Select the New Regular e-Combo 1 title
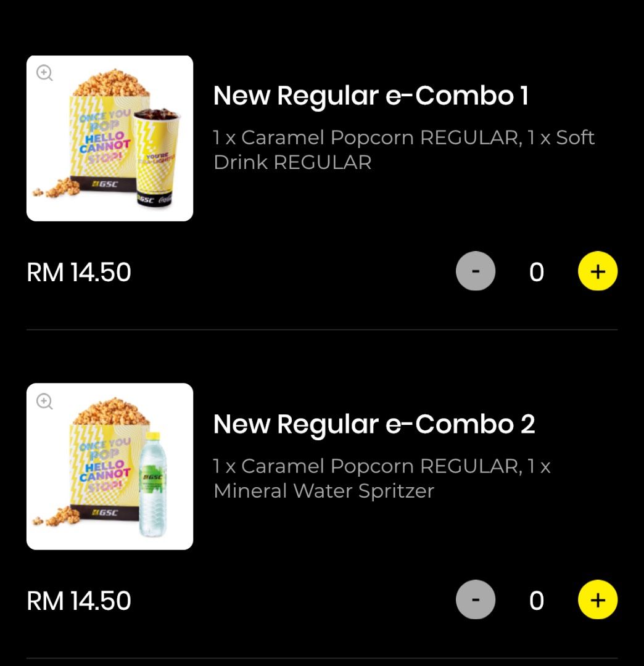Screen dimensions: 644x666 pos(371,96)
